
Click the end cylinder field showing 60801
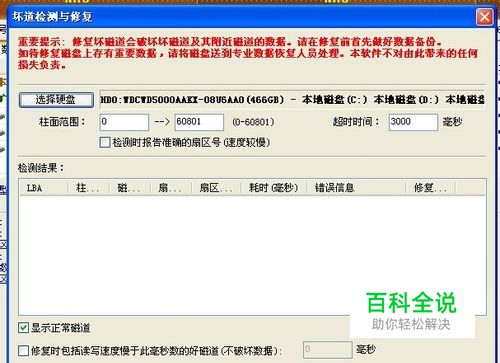pos(199,122)
